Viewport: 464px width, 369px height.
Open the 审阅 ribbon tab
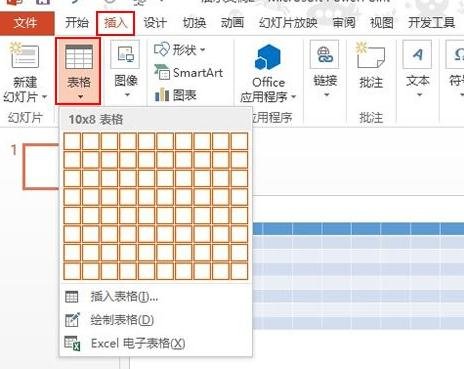pyautogui.click(x=344, y=23)
